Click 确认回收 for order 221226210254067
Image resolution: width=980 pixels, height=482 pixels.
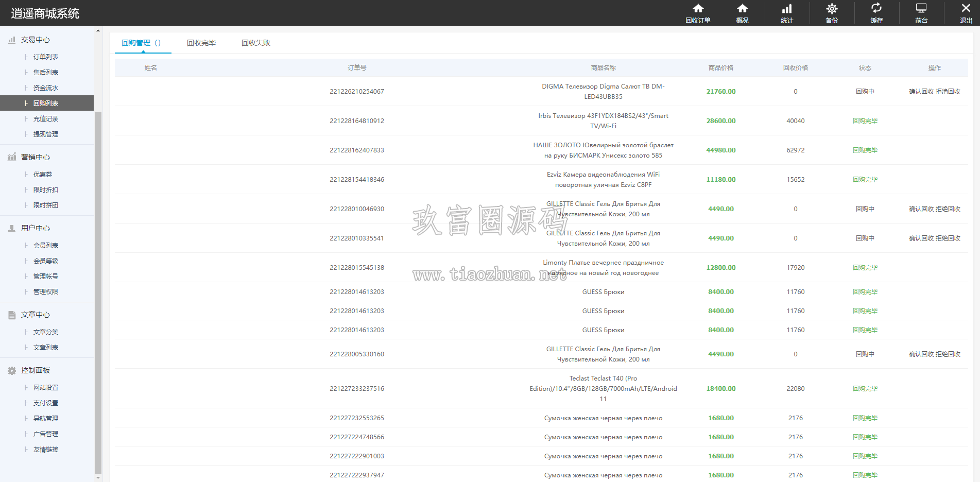(921, 91)
